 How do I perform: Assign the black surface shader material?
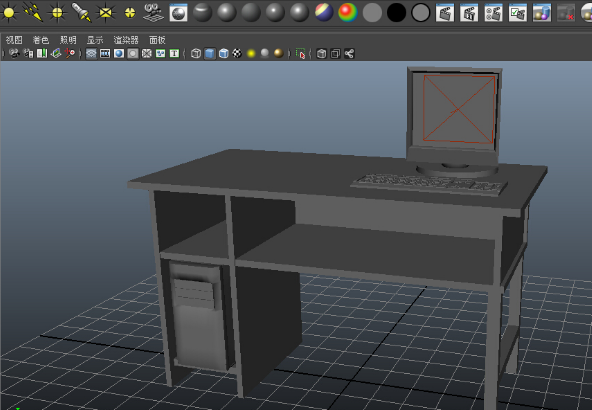click(396, 12)
